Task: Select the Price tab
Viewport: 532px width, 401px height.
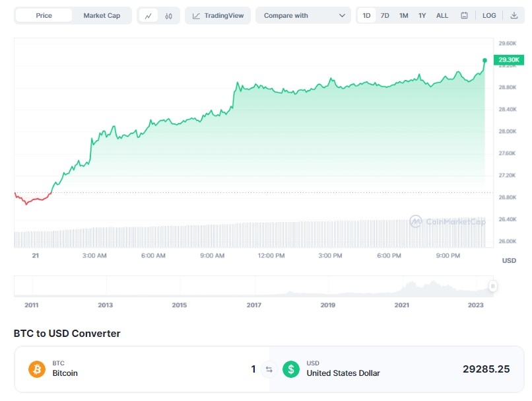Action: [x=44, y=16]
